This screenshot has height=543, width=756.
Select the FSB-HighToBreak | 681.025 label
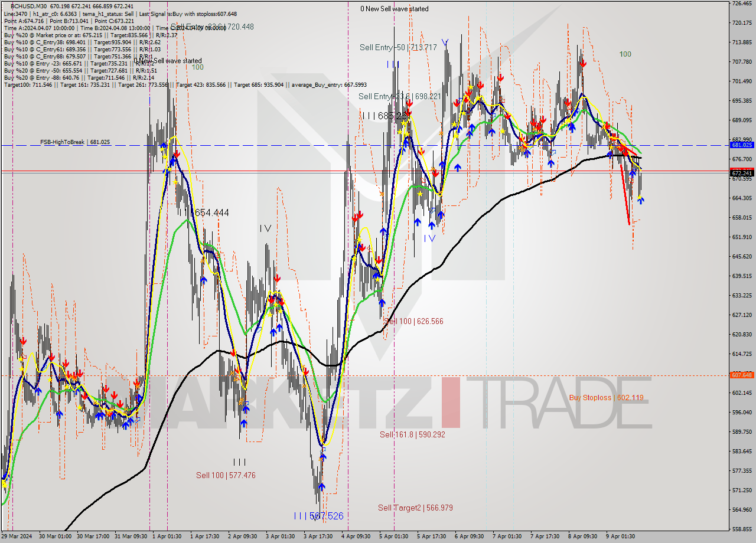(x=75, y=142)
